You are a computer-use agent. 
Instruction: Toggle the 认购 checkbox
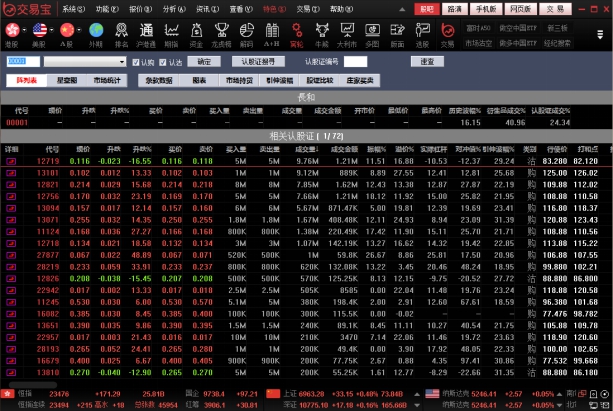pyautogui.click(x=137, y=62)
